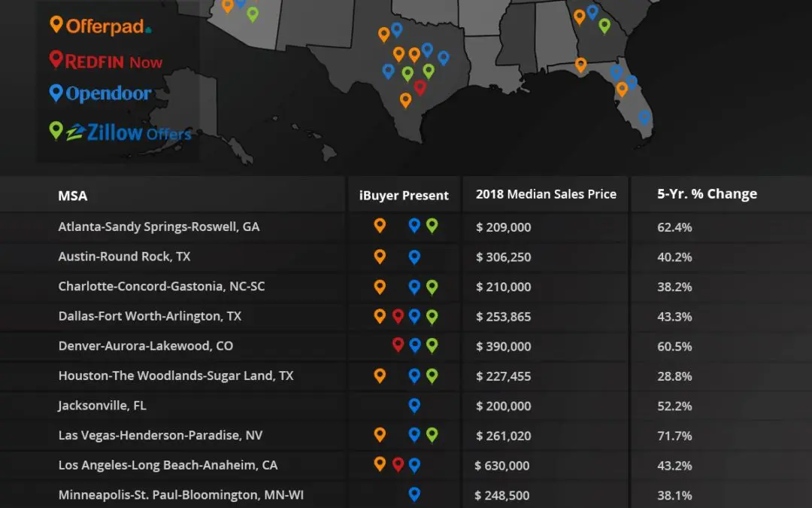The width and height of the screenshot is (812, 508).
Task: Click the 5-Yr. % Change column header
Action: [707, 194]
